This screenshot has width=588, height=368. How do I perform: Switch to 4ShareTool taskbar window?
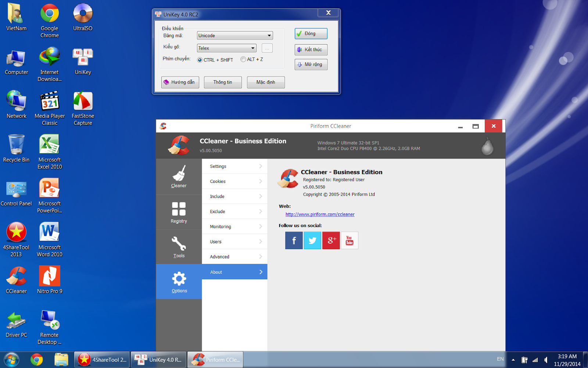102,360
